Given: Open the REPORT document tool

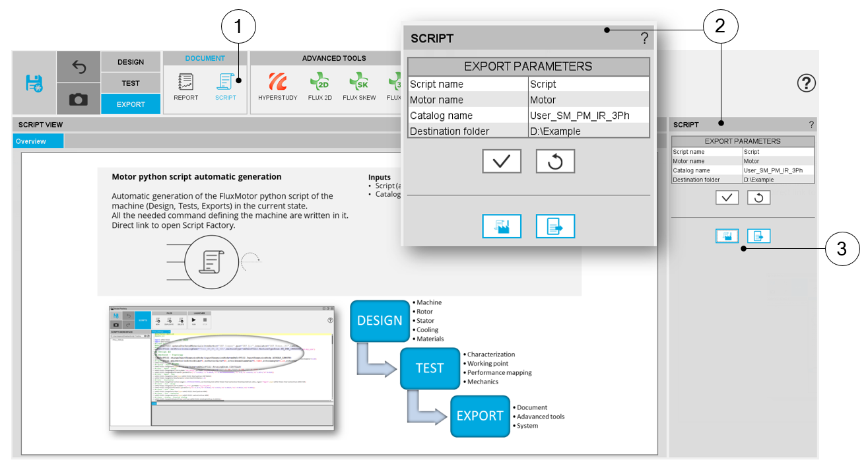Looking at the screenshot, I should coord(185,87).
